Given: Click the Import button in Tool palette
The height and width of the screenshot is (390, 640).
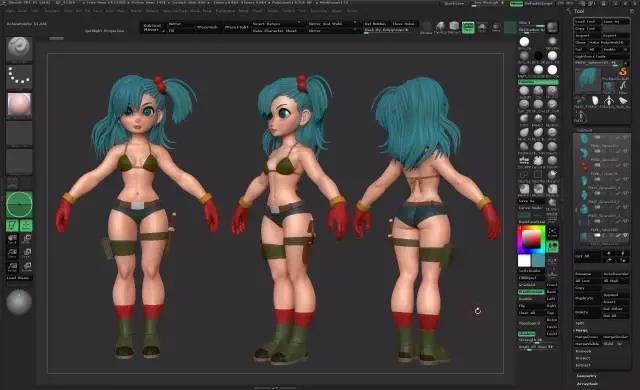Looking at the screenshot, I should 587,35.
